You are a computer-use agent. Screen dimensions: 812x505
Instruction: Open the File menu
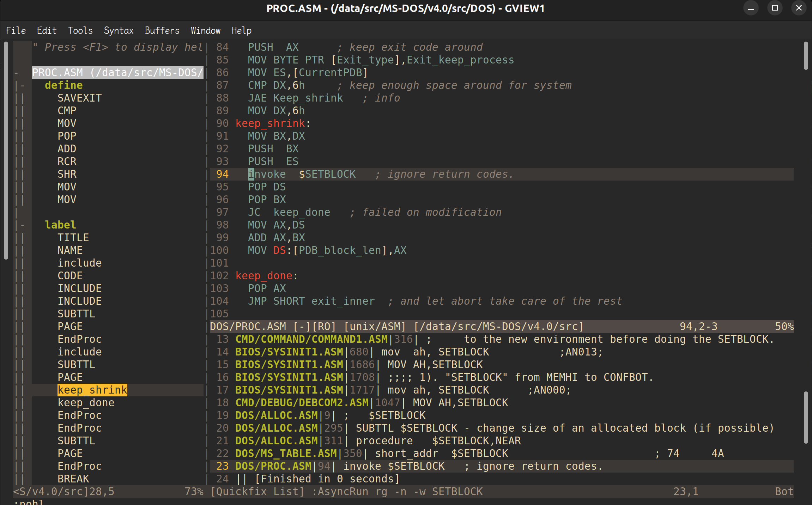[16, 31]
